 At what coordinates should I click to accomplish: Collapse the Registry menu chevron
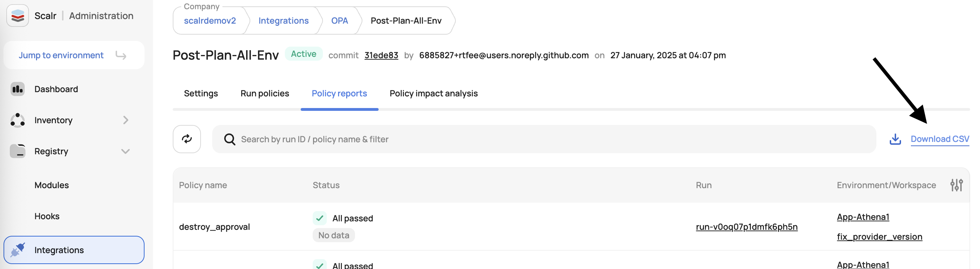[125, 151]
